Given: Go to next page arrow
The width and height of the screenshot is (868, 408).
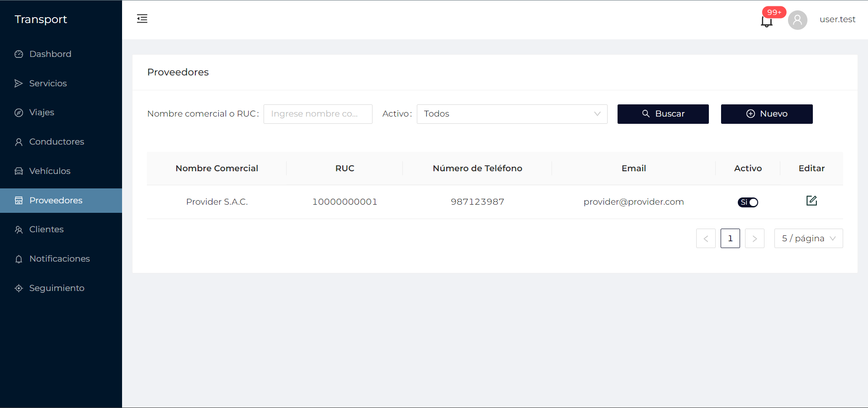Looking at the screenshot, I should [x=755, y=238].
